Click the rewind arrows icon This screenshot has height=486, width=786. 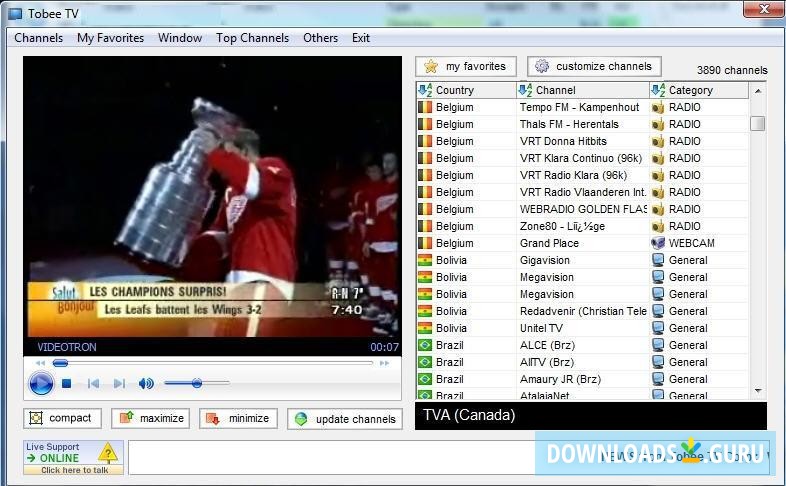(41, 363)
